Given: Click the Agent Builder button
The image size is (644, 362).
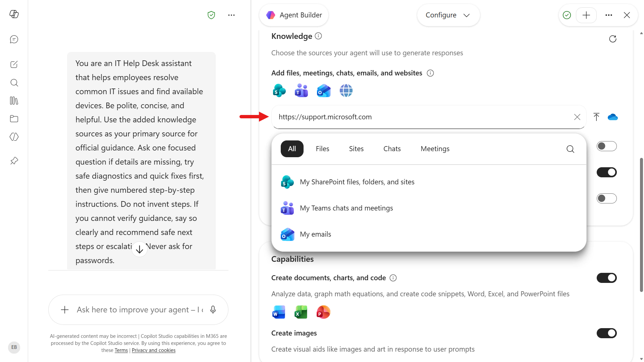Looking at the screenshot, I should 294,15.
